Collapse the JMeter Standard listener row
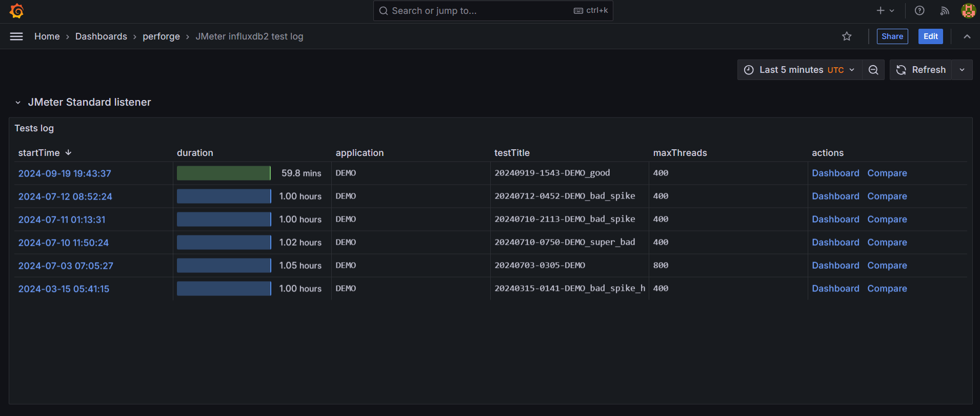 pos(18,103)
